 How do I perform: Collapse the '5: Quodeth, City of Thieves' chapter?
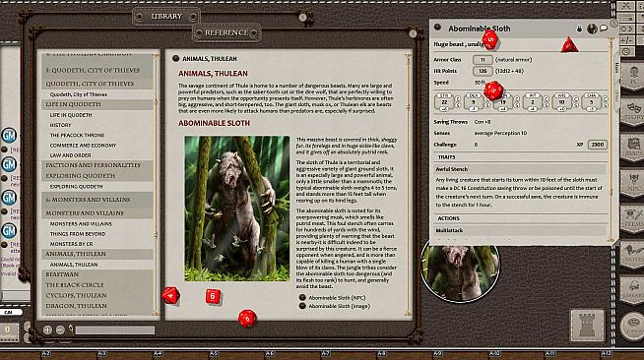pos(97,70)
